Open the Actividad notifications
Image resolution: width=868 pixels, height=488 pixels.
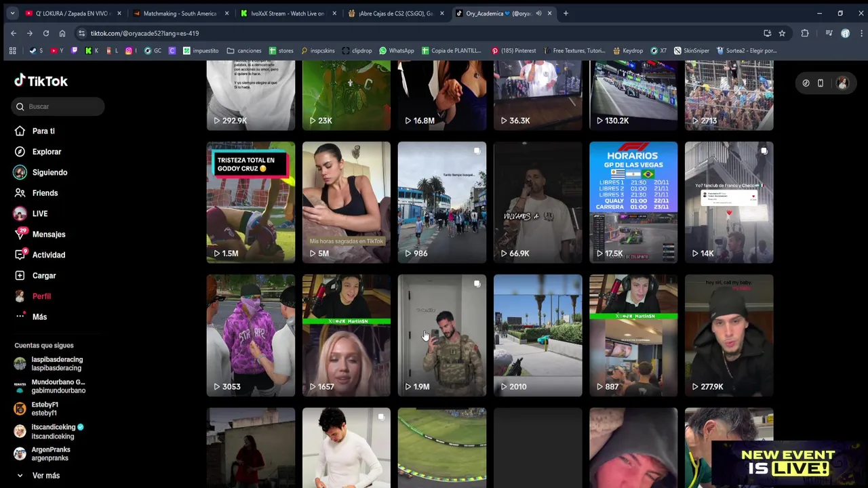49,255
